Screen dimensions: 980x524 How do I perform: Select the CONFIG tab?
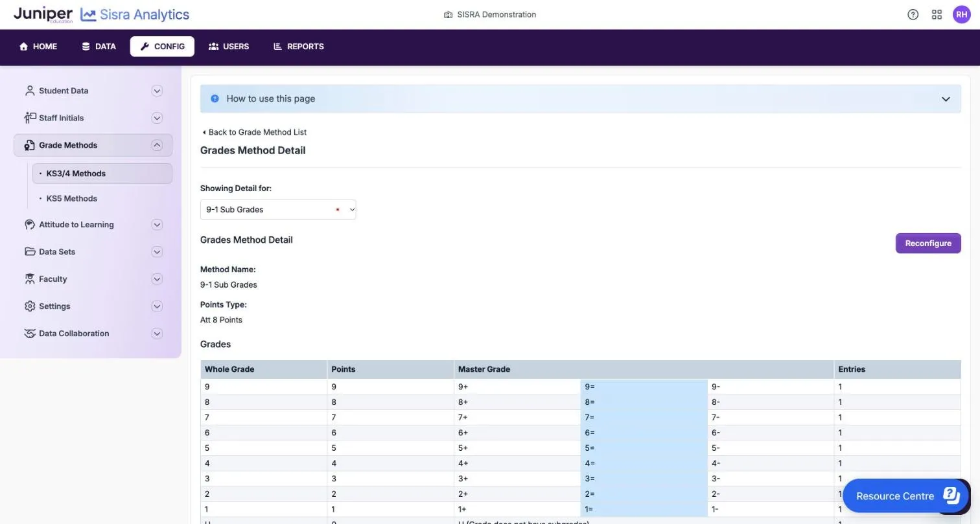(162, 47)
